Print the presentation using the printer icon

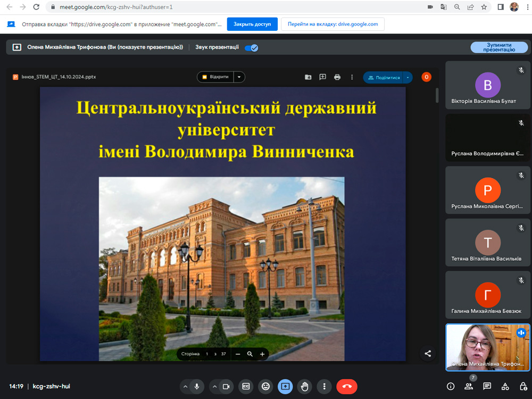(337, 77)
